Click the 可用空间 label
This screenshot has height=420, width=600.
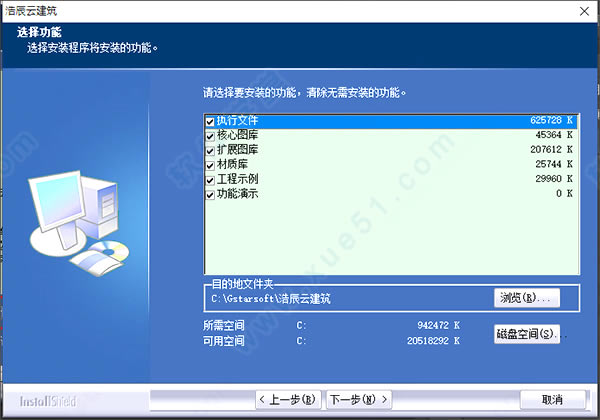pyautogui.click(x=224, y=340)
